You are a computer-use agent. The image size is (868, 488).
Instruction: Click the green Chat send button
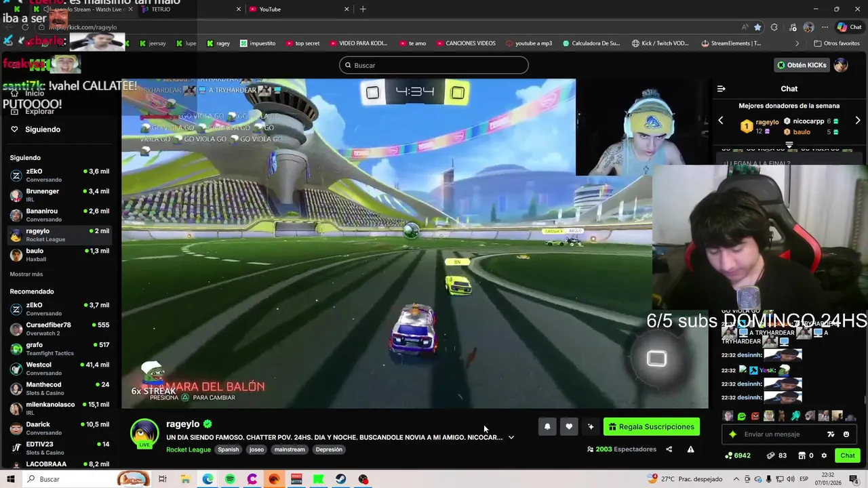click(x=848, y=455)
